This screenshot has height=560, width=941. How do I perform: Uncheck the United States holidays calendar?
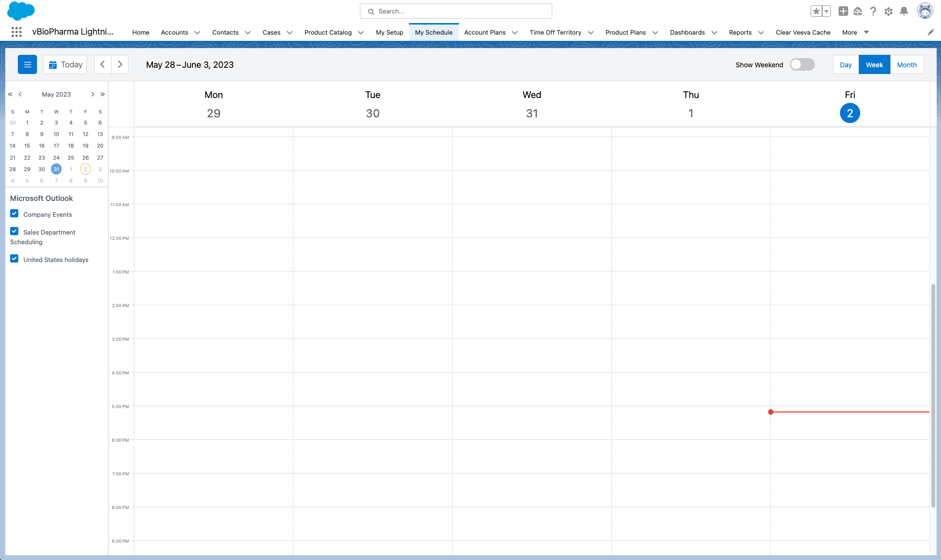click(x=14, y=259)
